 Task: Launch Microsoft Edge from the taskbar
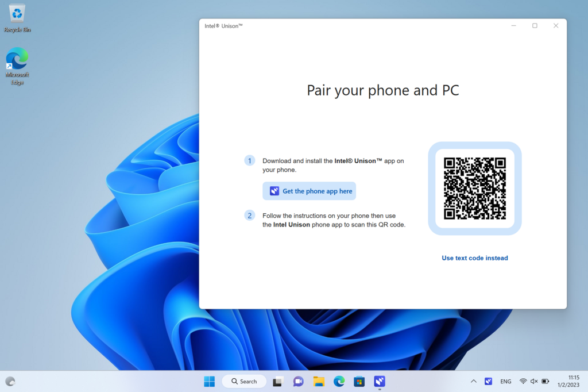[339, 382]
